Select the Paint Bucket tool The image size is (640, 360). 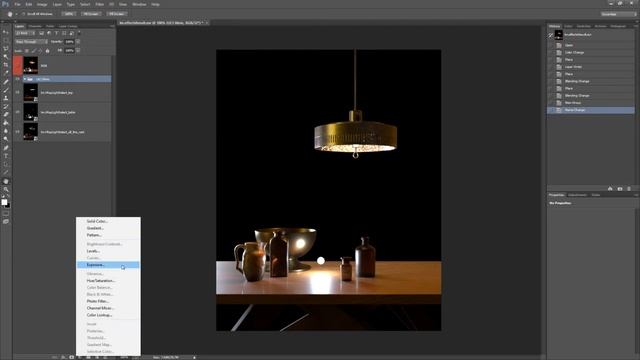[6, 123]
